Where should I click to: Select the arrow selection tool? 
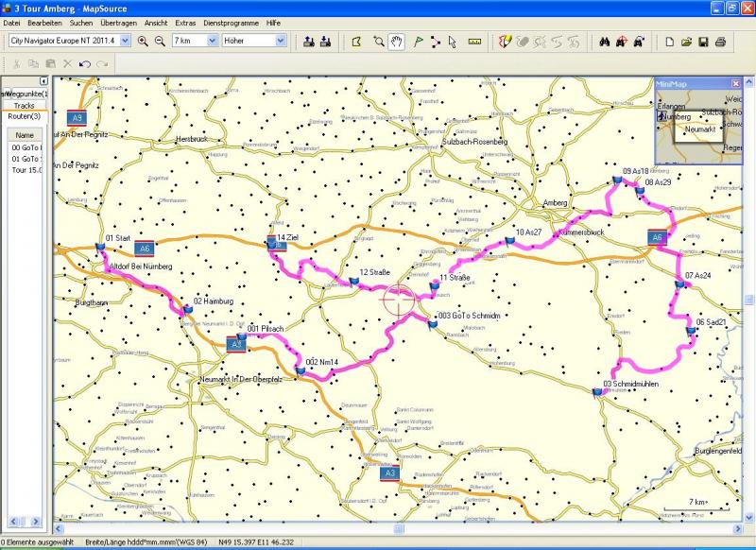point(452,42)
